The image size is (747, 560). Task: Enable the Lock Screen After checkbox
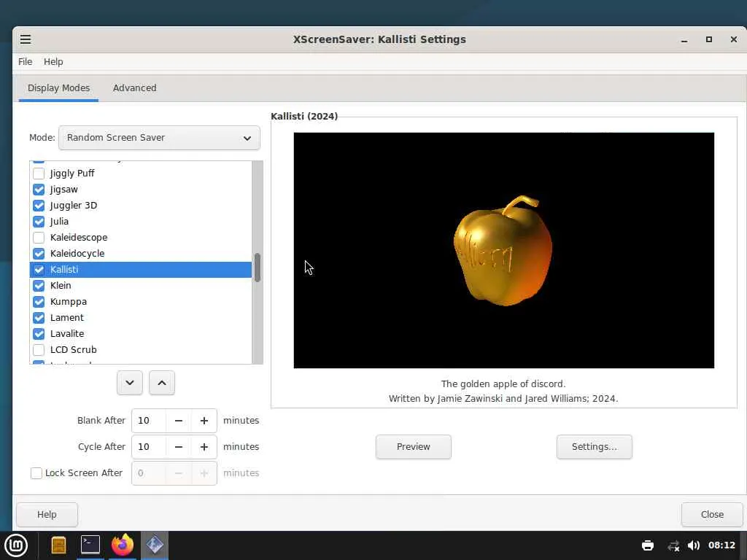pyautogui.click(x=36, y=472)
